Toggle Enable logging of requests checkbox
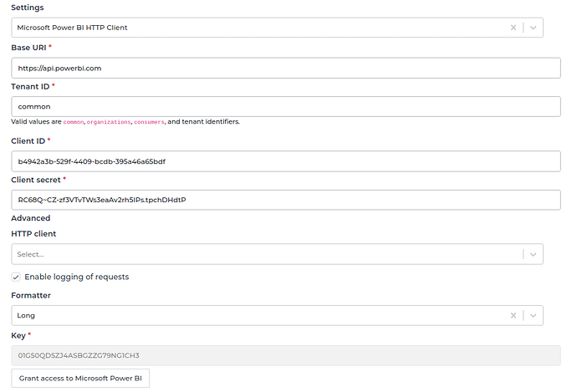The height and width of the screenshot is (392, 577). pos(16,277)
